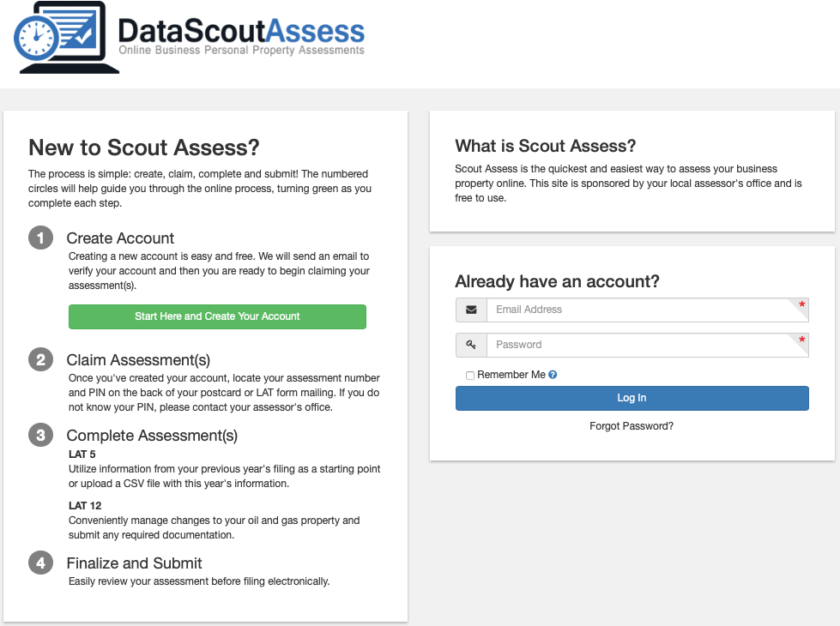
Task: Focus the Password input field
Action: (648, 346)
